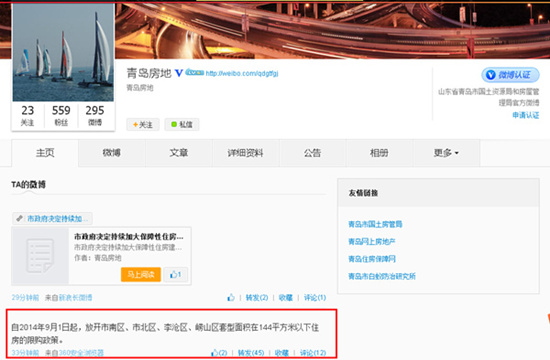
Task: Open the 新浪长微博 source link
Action: point(75,298)
